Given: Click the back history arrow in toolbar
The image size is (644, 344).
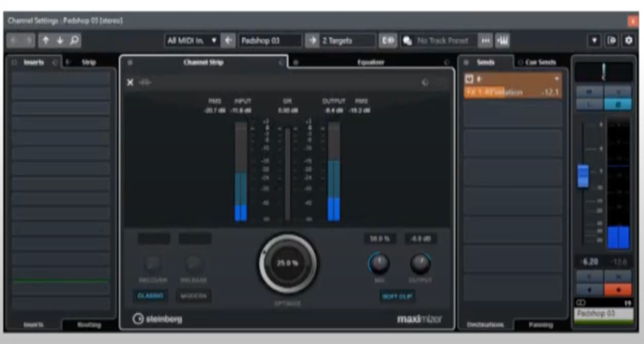Looking at the screenshot, I should click(14, 40).
